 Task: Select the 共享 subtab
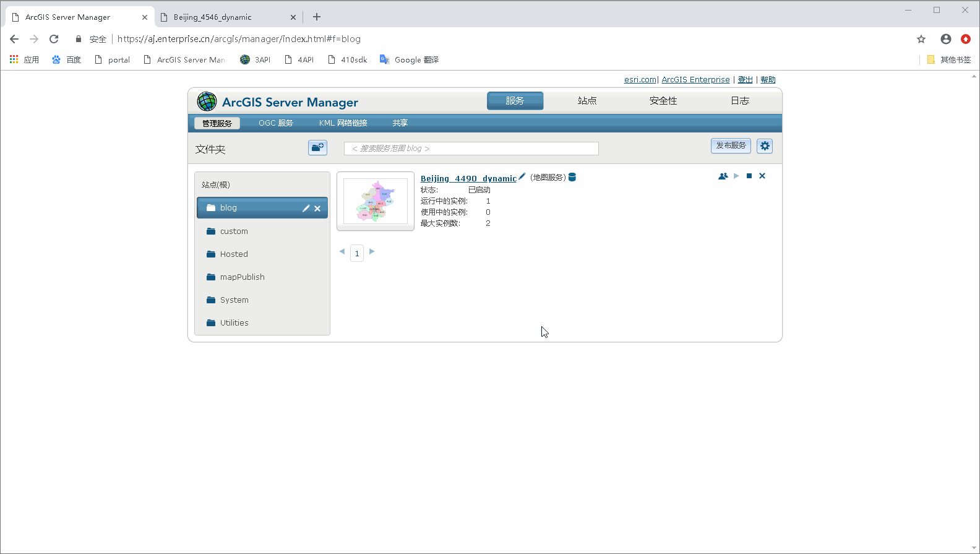click(400, 123)
